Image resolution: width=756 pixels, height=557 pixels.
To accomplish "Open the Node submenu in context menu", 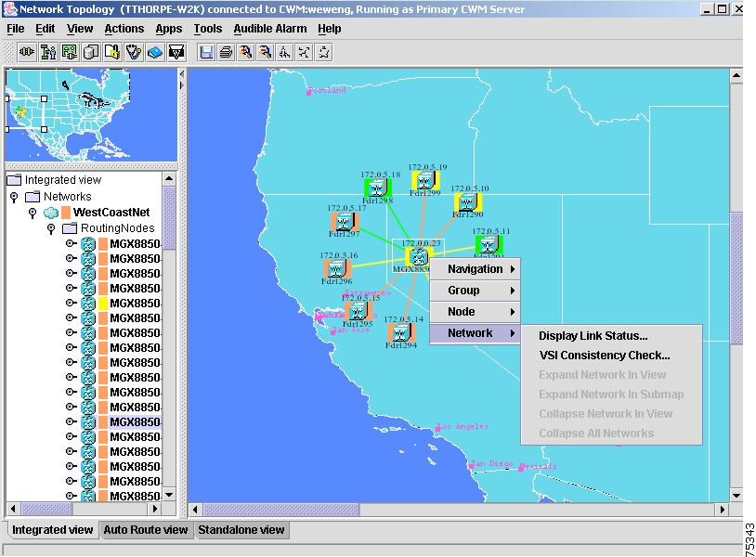I will 475,311.
